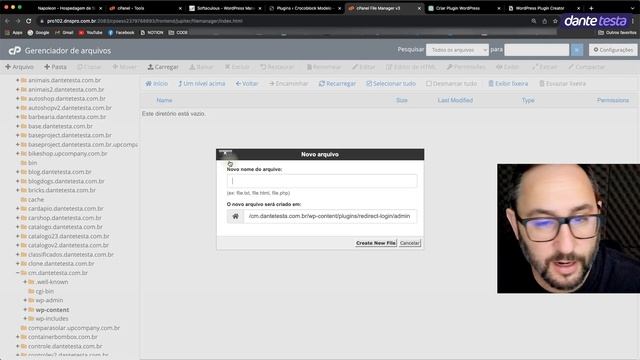The width and height of the screenshot is (640, 360).
Task: Expand carshop.dantetesta.com.br tree node
Action: [x=18, y=218]
